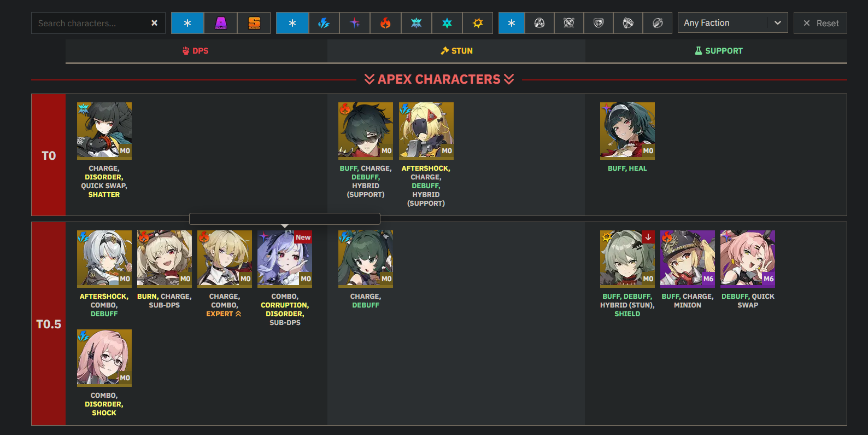This screenshot has width=868, height=435.
Task: Open T0 Stun fire character with sunglasses
Action: pos(366,131)
